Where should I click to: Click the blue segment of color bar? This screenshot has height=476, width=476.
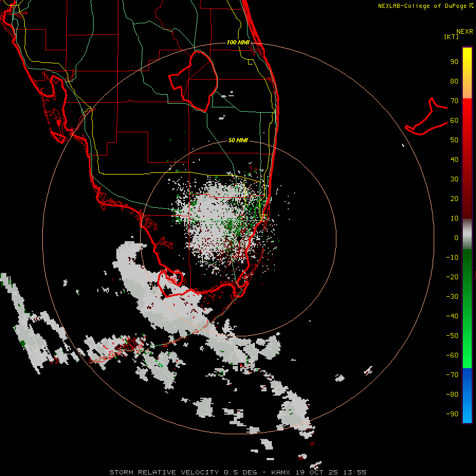tap(467, 396)
